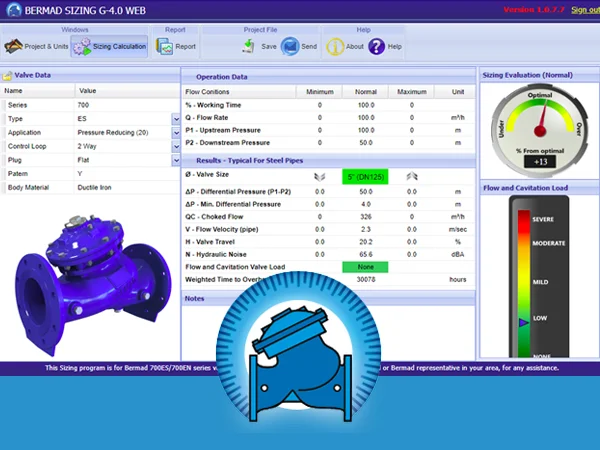The width and height of the screenshot is (600, 450).
Task: Click the green None cavitation load cell
Action: (365, 267)
